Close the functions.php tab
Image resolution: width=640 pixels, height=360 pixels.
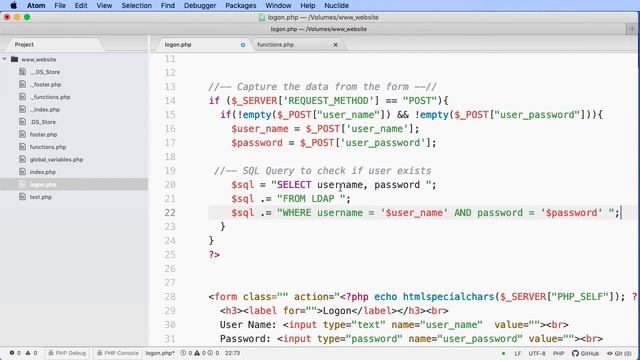coord(336,44)
